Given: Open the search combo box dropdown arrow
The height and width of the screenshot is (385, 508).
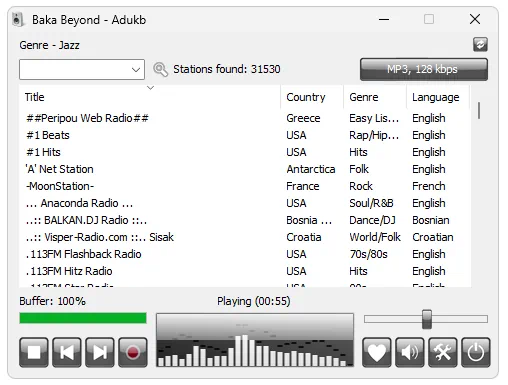Looking at the screenshot, I should (136, 70).
